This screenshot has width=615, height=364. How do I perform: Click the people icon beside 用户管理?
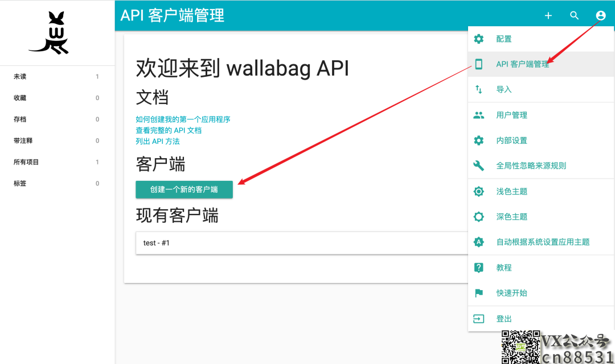coord(478,115)
